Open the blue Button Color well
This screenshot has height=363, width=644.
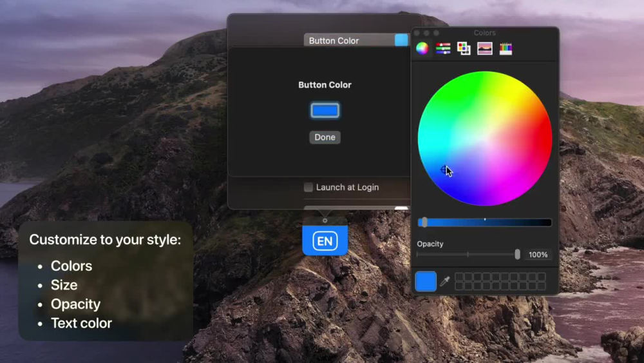325,111
